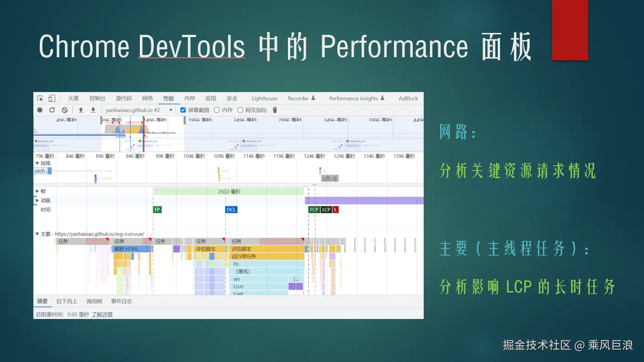Select the Fn function block
Viewport: 644px width, 362px height.
point(267,264)
